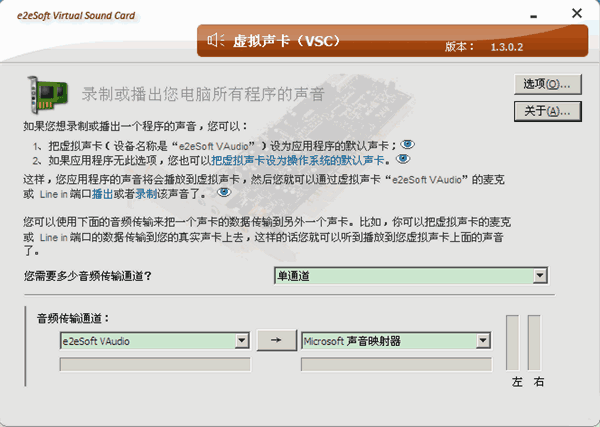Open the 选项(O)... options button
The height and width of the screenshot is (427, 600).
click(x=548, y=84)
